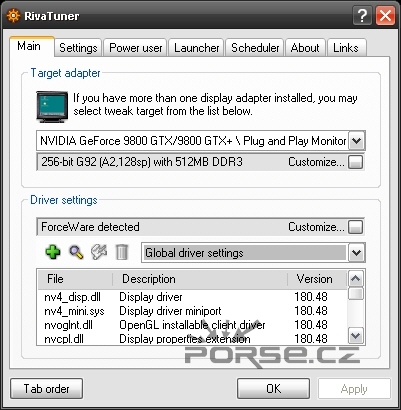Click the 256-bit G92 adapter info text
This screenshot has width=401, height=410.
pos(142,162)
